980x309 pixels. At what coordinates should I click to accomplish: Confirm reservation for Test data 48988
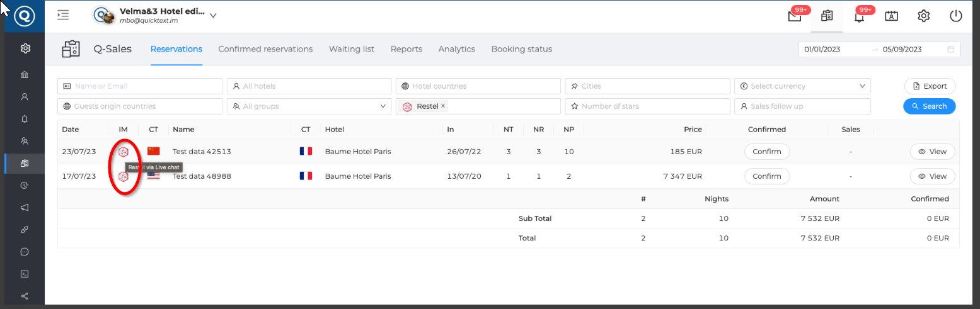[766, 176]
